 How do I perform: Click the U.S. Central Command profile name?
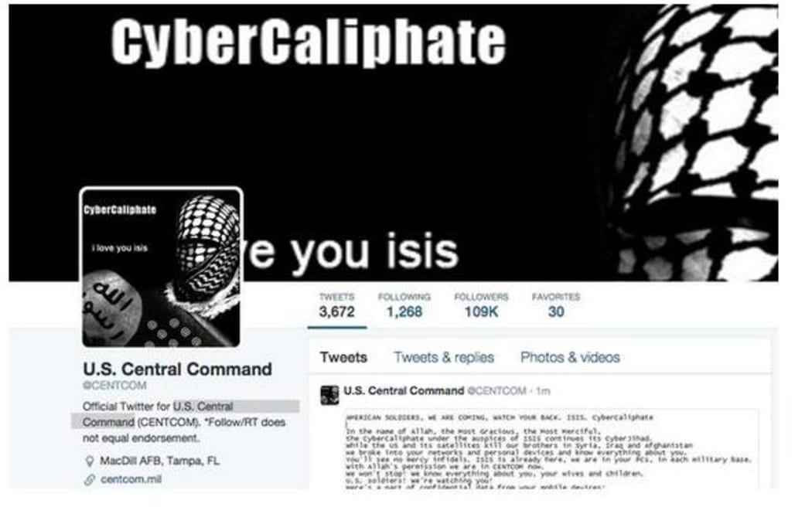click(x=177, y=369)
